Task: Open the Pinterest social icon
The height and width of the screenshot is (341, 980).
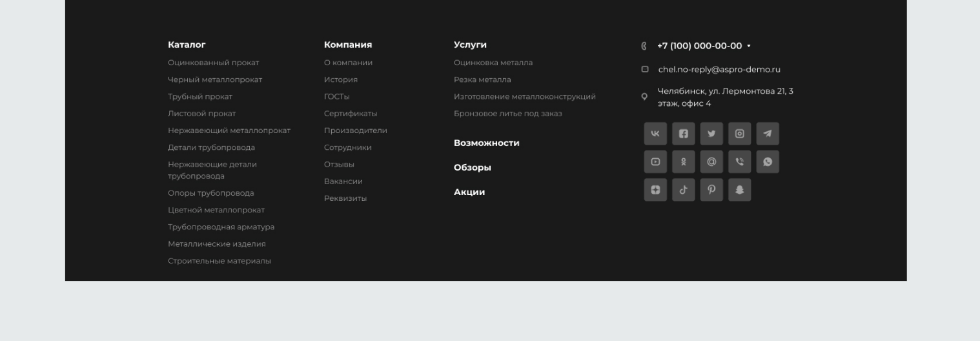Action: click(711, 190)
